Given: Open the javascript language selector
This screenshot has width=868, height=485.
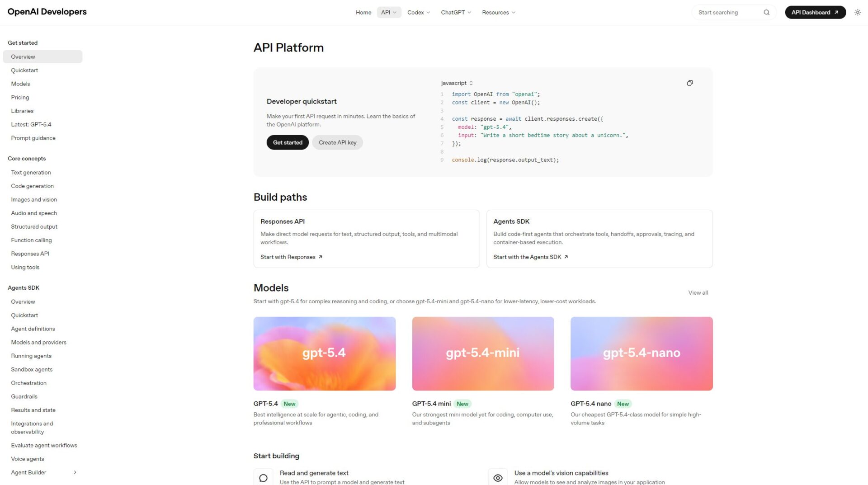Looking at the screenshot, I should point(457,83).
